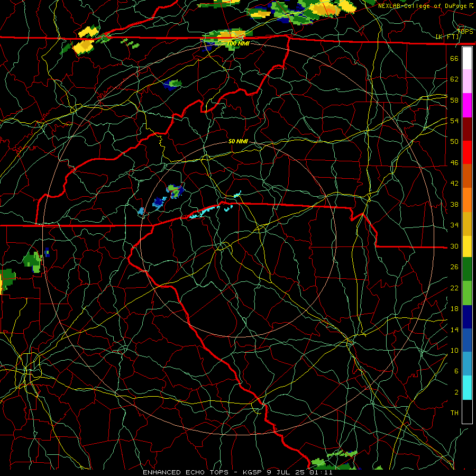Click the black TH legend swatch
Screen dimensions: 476x476
tap(467, 411)
